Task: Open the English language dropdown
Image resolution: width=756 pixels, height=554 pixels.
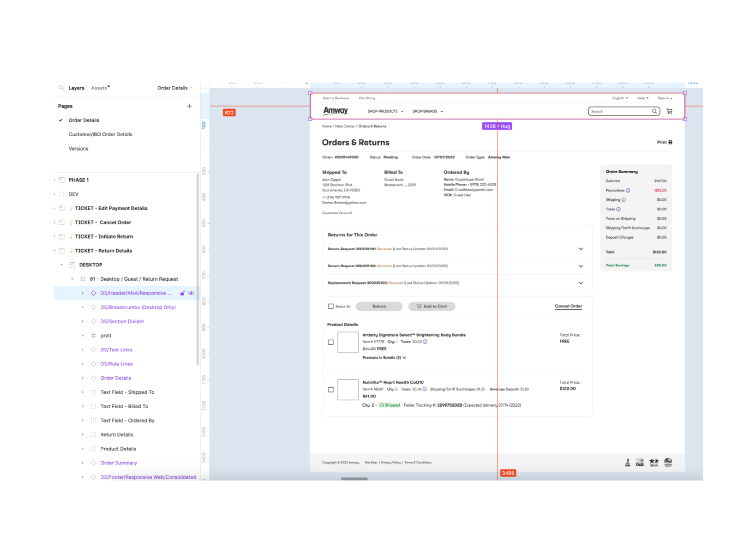Action: point(620,98)
